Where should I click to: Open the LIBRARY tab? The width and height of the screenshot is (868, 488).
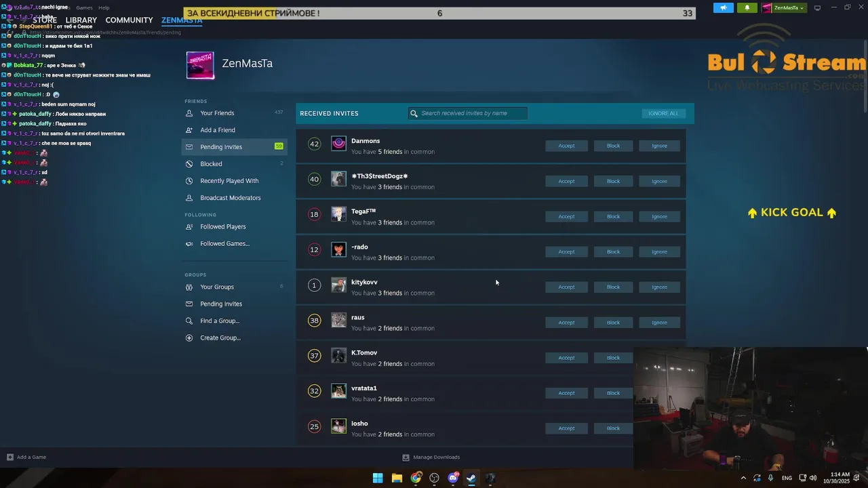(x=81, y=20)
